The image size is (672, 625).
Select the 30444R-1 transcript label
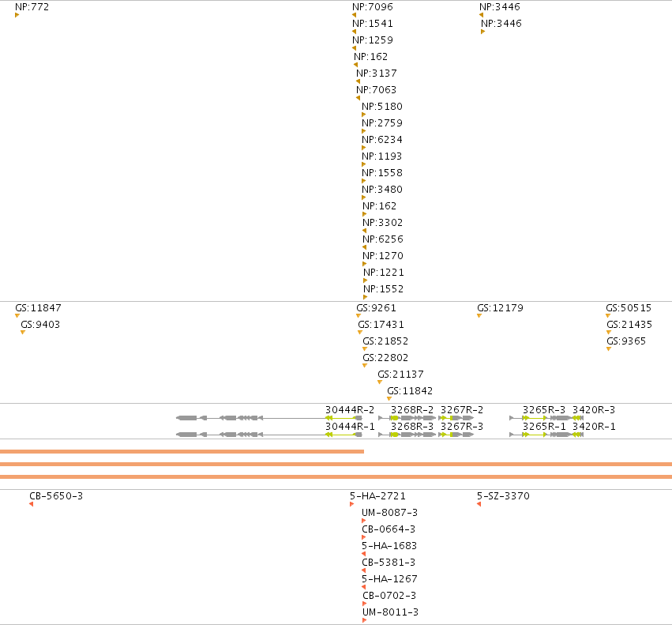(350, 427)
